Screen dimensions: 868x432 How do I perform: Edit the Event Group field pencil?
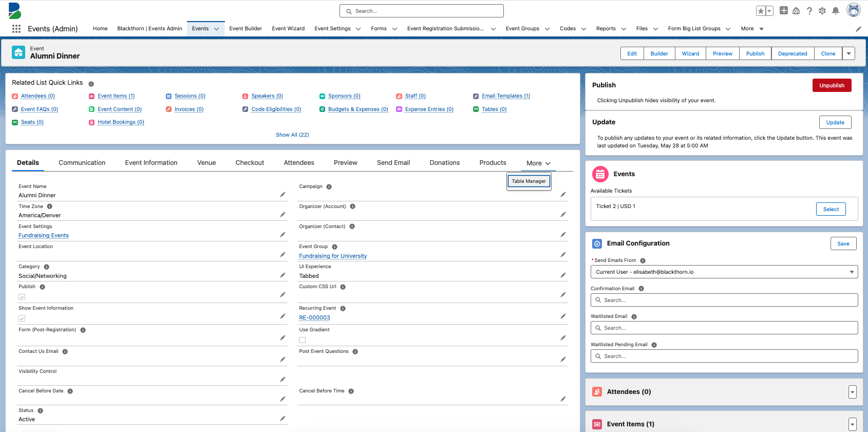[563, 255]
